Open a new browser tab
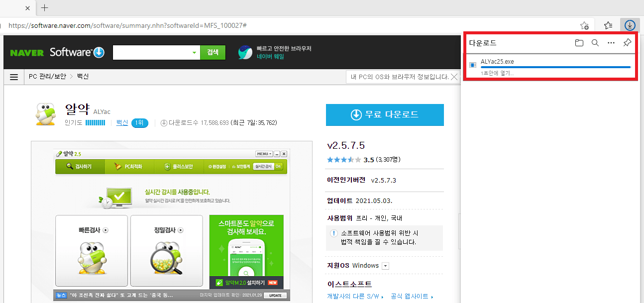 [45, 8]
